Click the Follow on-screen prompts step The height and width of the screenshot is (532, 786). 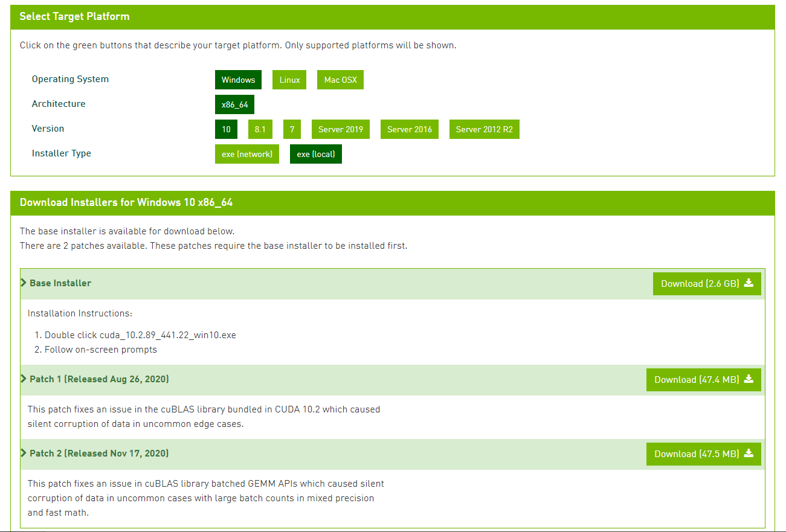pyautogui.click(x=101, y=350)
